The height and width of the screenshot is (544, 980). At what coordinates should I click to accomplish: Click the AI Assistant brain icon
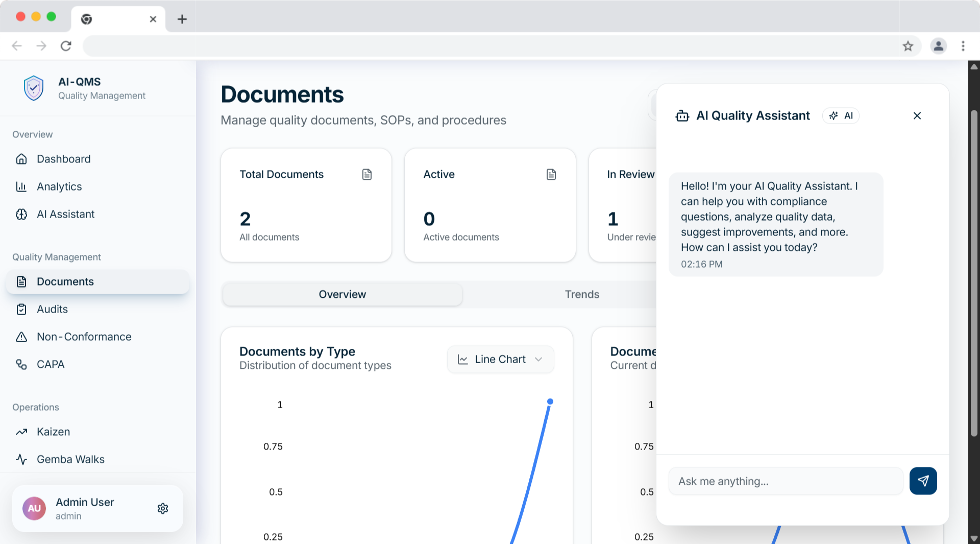21,214
